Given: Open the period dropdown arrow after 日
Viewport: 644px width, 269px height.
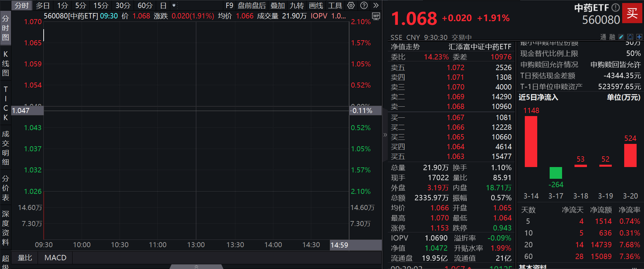Looking at the screenshot, I should tap(174, 5).
